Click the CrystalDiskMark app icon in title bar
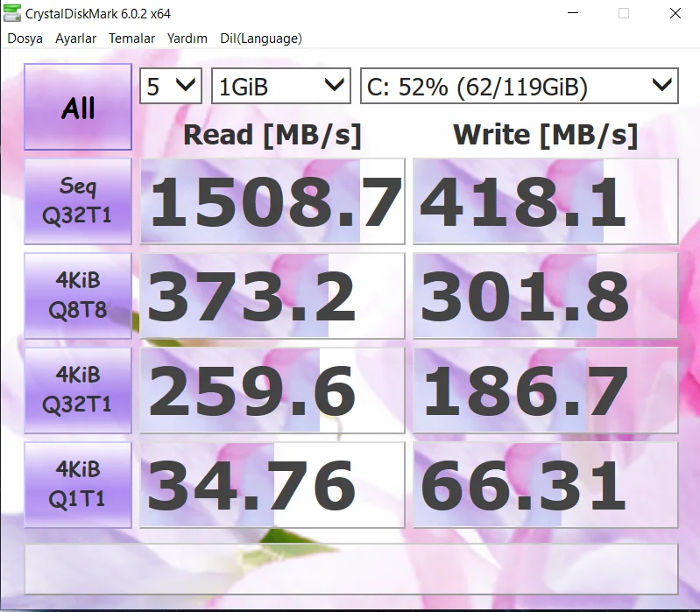This screenshot has width=700, height=612. (11, 13)
